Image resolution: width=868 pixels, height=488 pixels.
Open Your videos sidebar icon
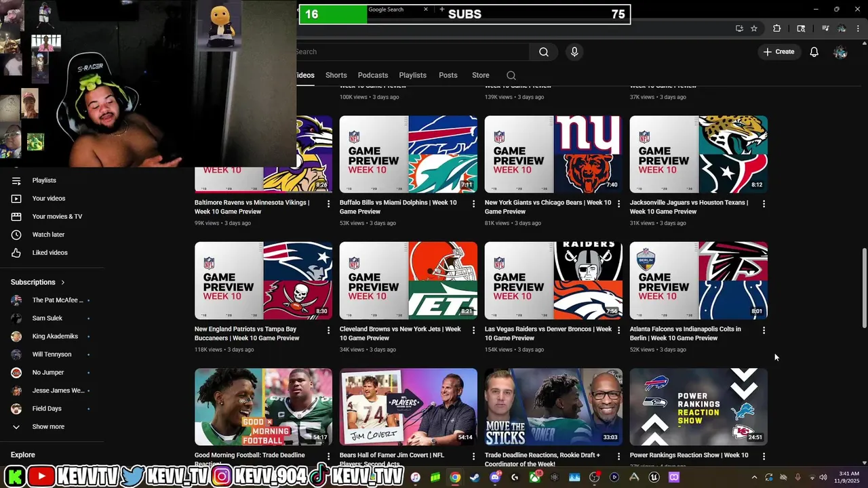16,199
